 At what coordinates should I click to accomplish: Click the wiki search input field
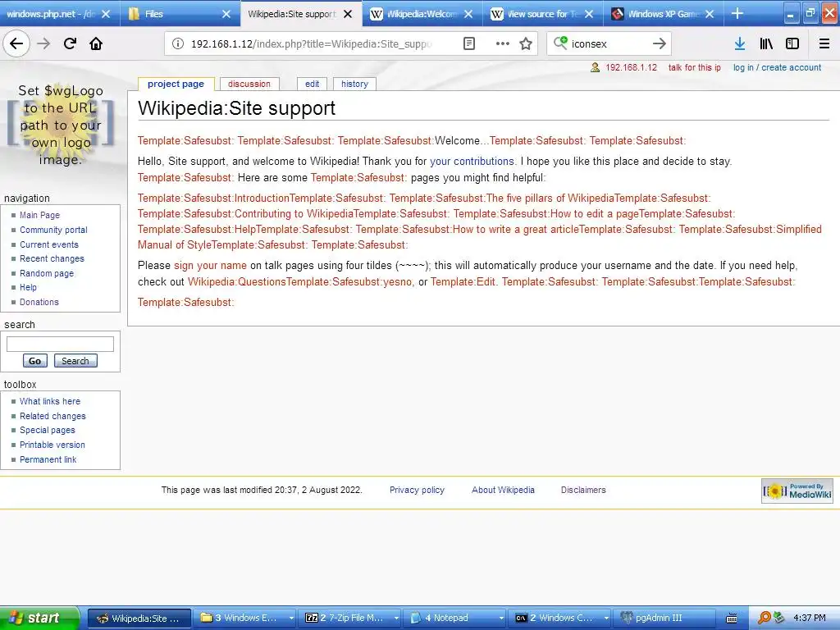[60, 344]
